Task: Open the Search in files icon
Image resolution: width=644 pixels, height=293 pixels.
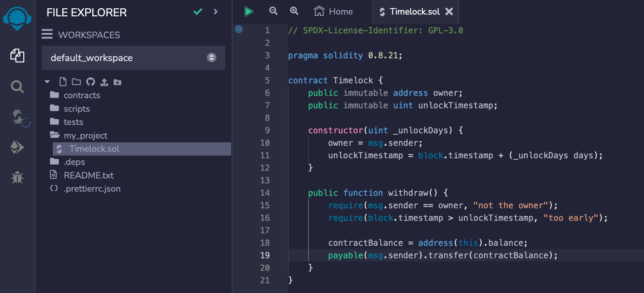Action: 17,86
